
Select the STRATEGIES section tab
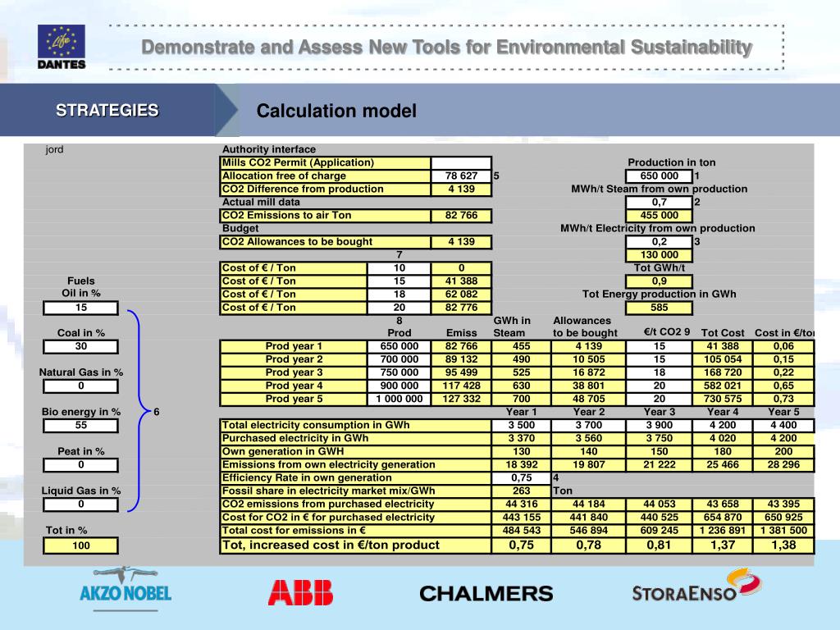(x=107, y=110)
